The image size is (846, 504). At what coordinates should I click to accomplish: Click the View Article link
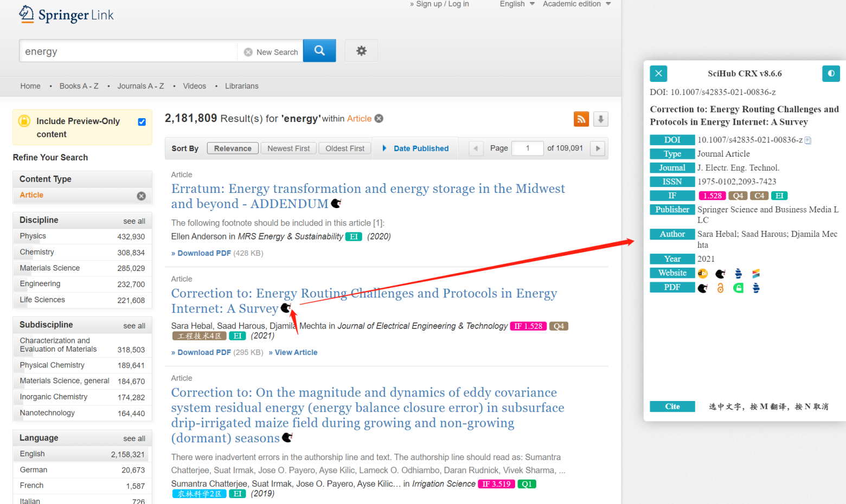(293, 352)
